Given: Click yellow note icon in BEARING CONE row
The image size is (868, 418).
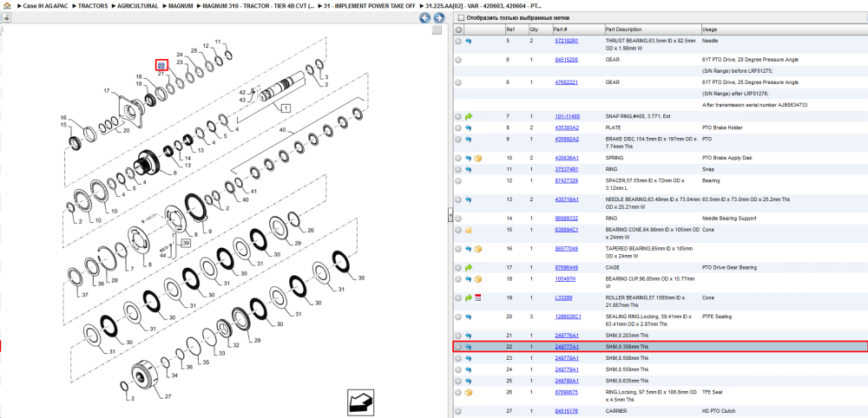Looking at the screenshot, I should coord(469,230).
